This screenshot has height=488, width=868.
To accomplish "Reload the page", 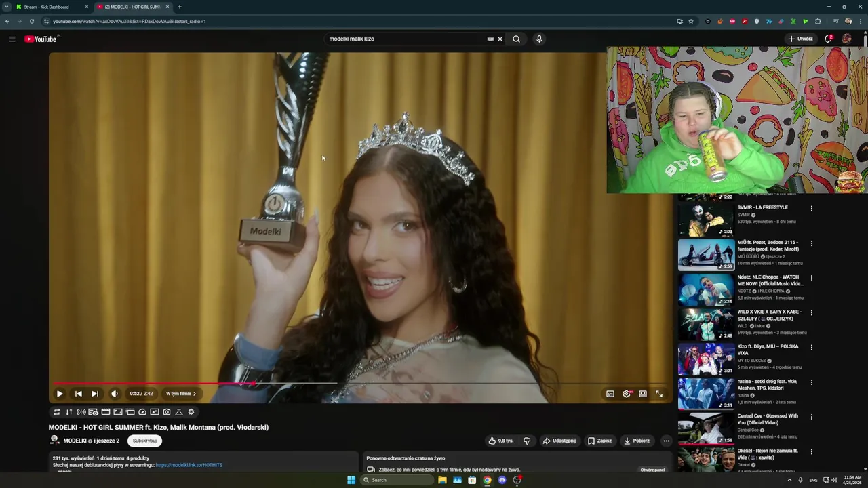I will tap(31, 21).
